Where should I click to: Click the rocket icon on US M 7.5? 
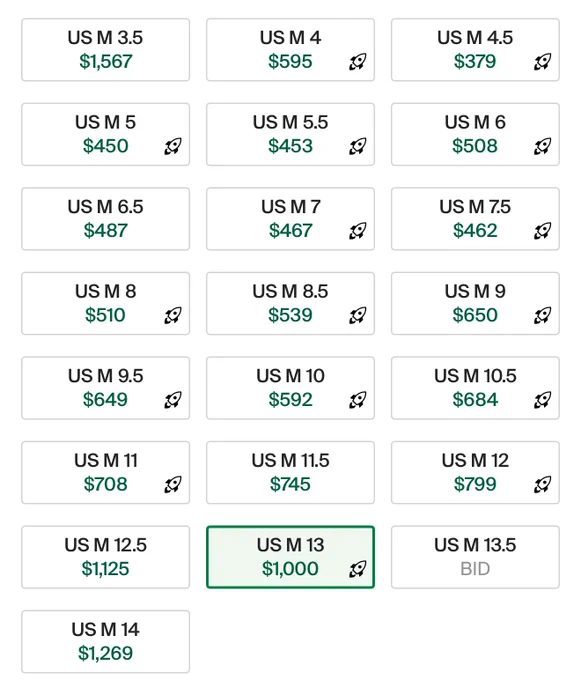542,231
